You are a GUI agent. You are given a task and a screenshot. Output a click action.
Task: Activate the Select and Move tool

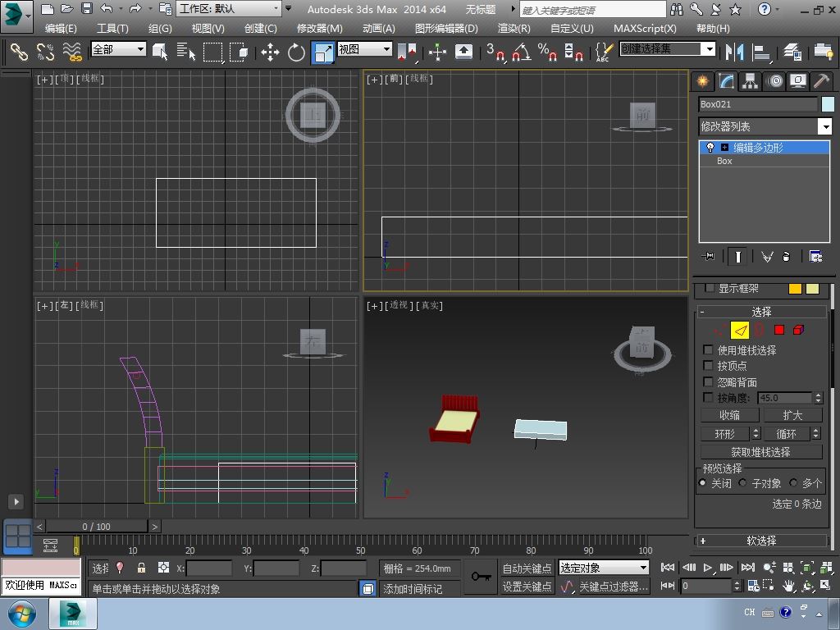[270, 52]
